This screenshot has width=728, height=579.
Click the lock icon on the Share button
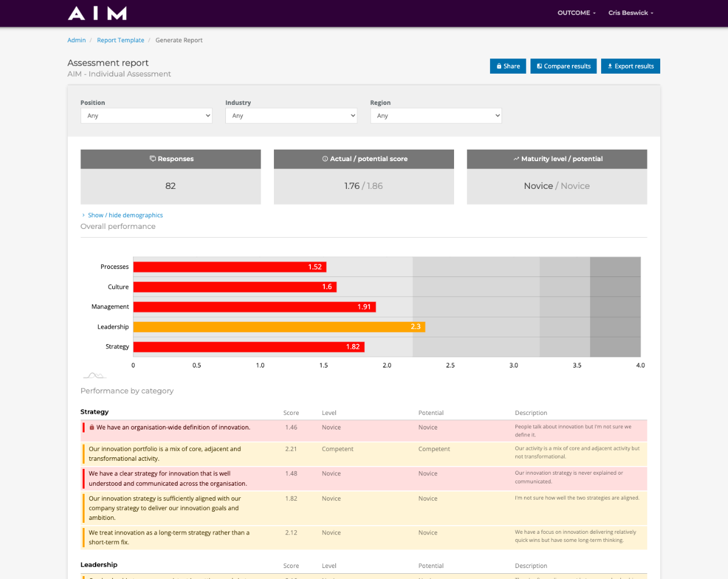pos(499,66)
